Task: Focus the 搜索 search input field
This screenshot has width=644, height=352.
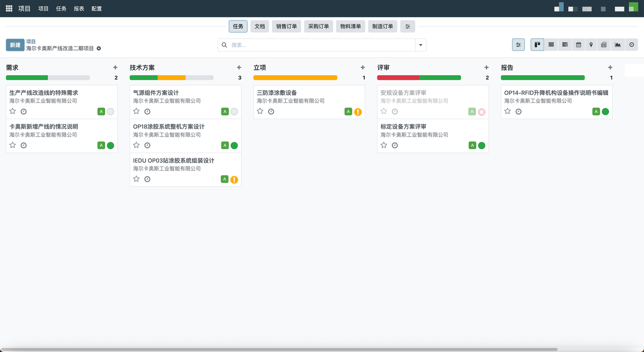Action: coord(322,45)
